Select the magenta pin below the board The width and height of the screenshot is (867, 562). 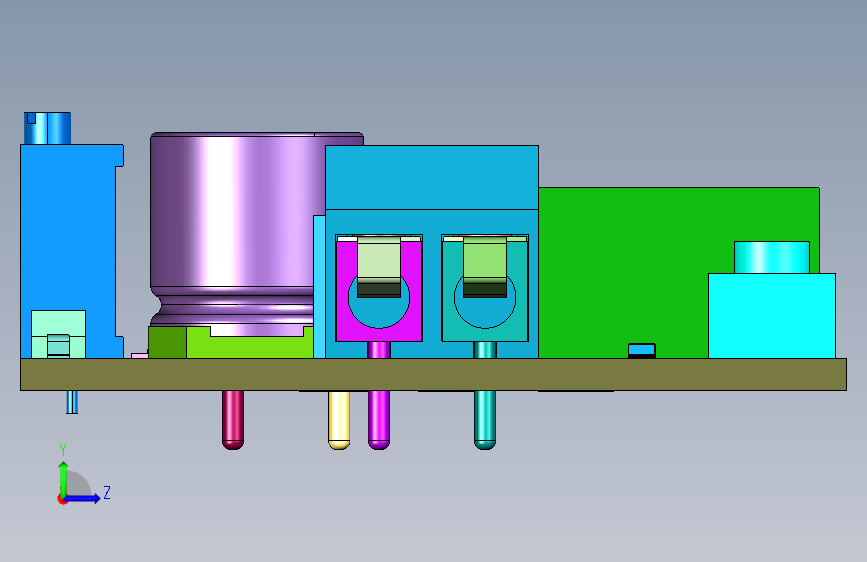point(379,419)
